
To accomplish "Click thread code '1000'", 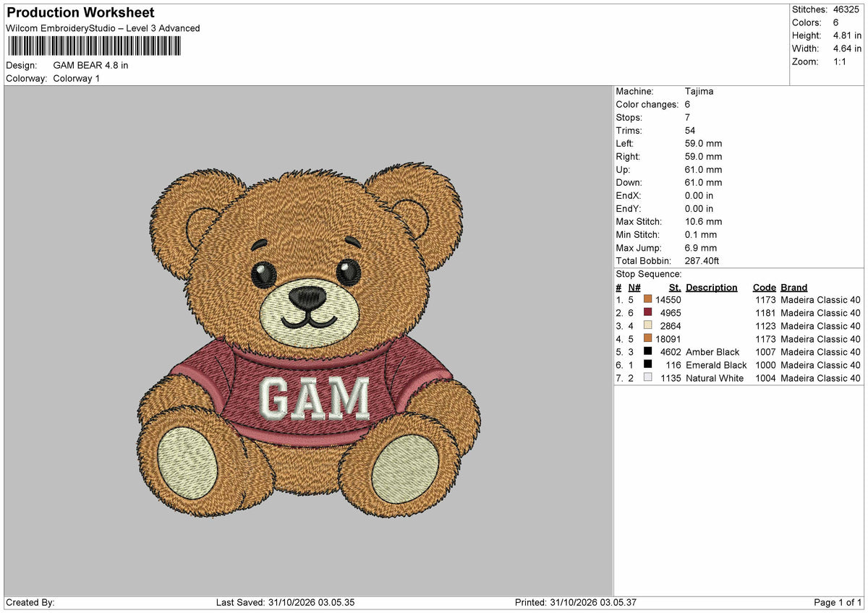I will 765,364.
